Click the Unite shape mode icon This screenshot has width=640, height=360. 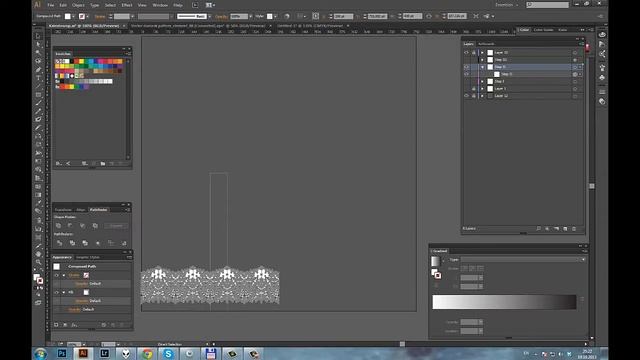click(58, 226)
